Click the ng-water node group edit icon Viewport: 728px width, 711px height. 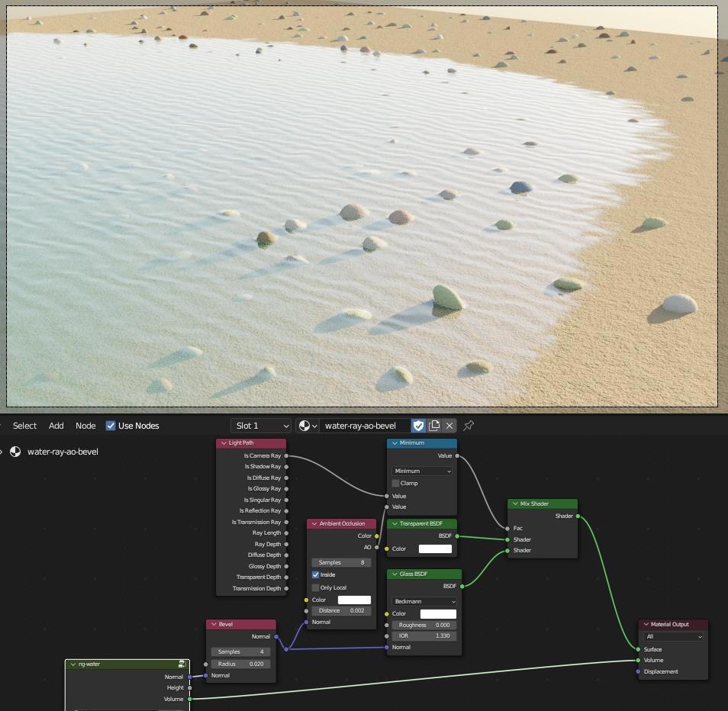click(x=182, y=664)
